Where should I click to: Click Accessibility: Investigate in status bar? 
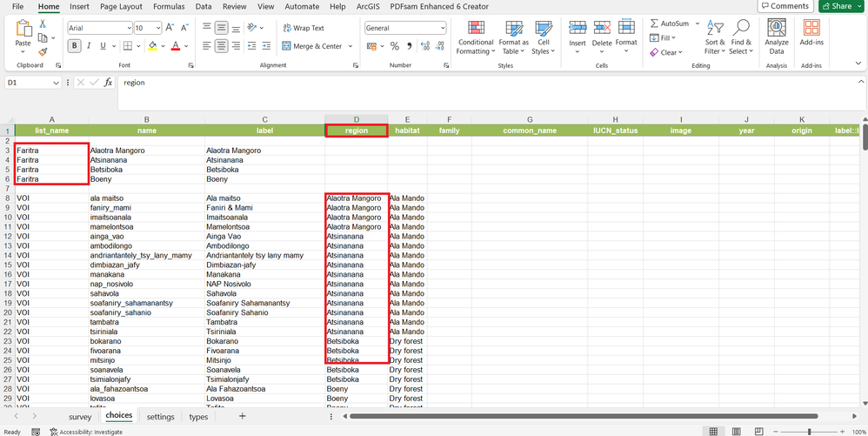(x=86, y=432)
